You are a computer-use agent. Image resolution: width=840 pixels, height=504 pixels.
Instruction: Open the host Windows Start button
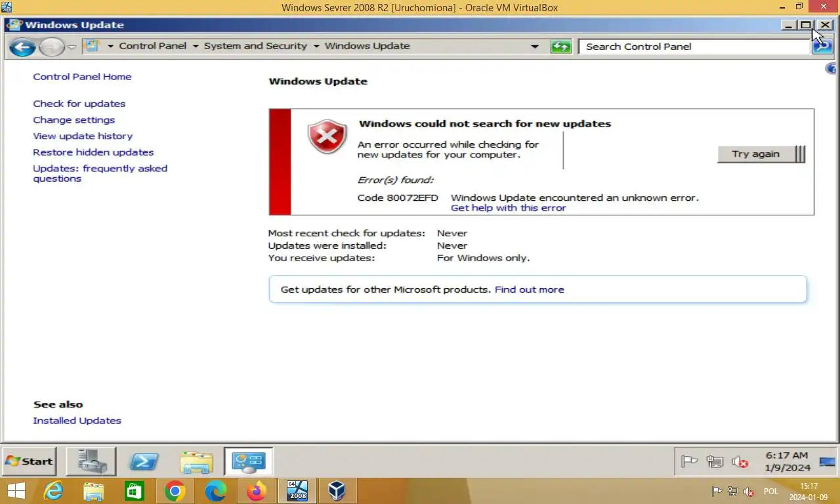tap(16, 491)
